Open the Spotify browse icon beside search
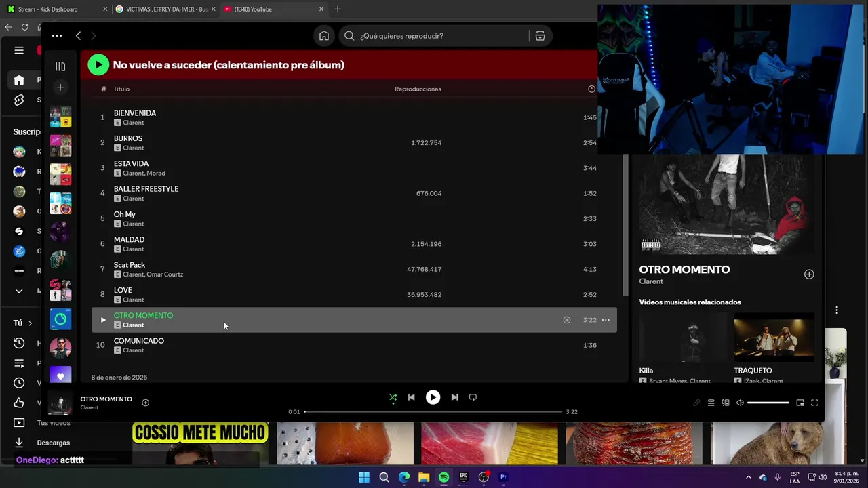868x488 pixels. coord(540,36)
